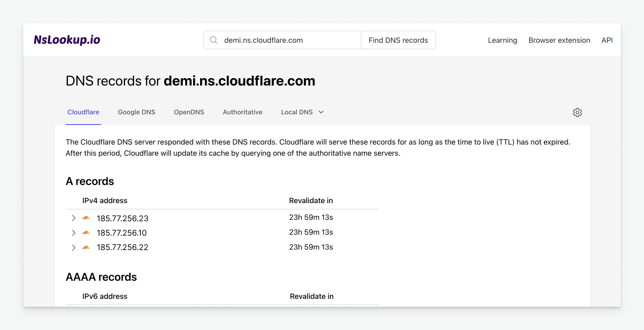Click the IPv4 address column header
The height and width of the screenshot is (330, 644).
pyautogui.click(x=105, y=201)
